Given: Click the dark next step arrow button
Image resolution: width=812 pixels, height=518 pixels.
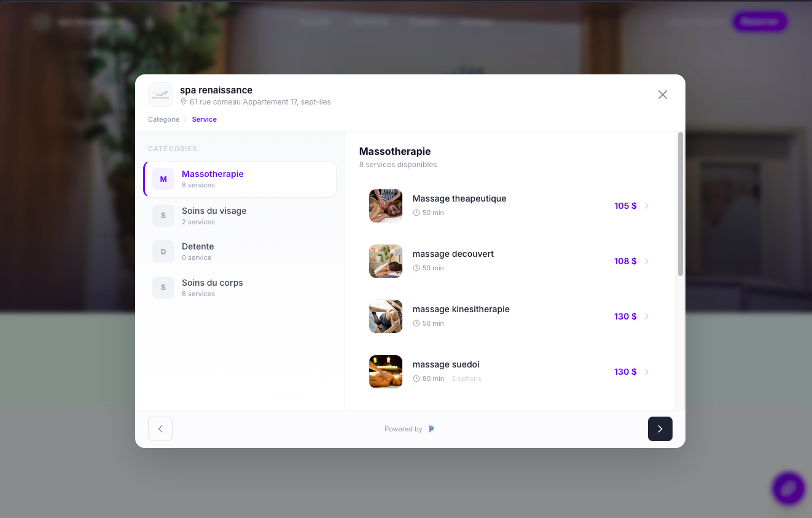Looking at the screenshot, I should point(660,429).
